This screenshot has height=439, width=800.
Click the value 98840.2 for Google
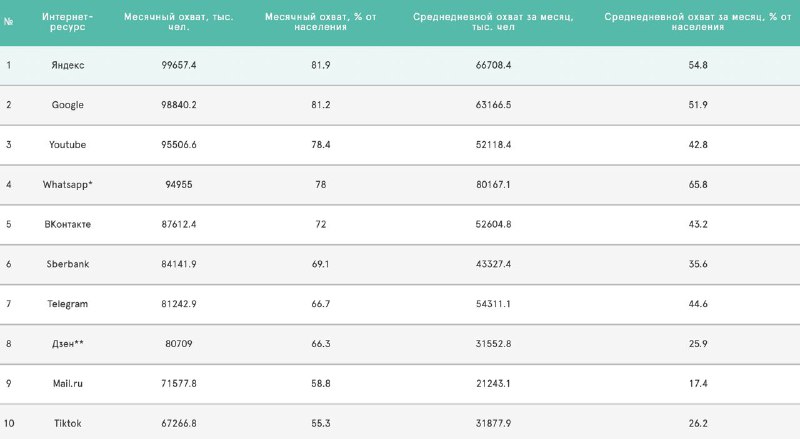(x=179, y=105)
